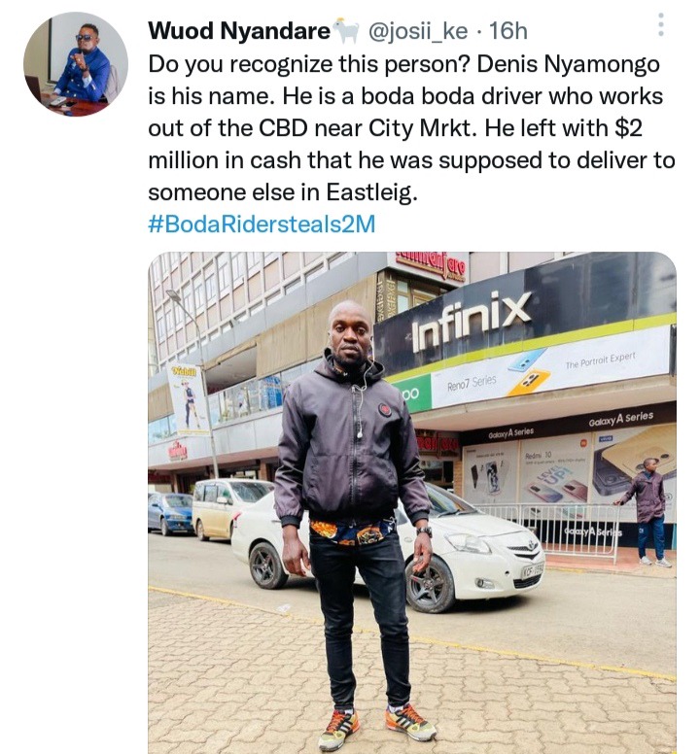Open the Wuod Nyandare profile name link
The width and height of the screenshot is (700, 754).
point(239,31)
